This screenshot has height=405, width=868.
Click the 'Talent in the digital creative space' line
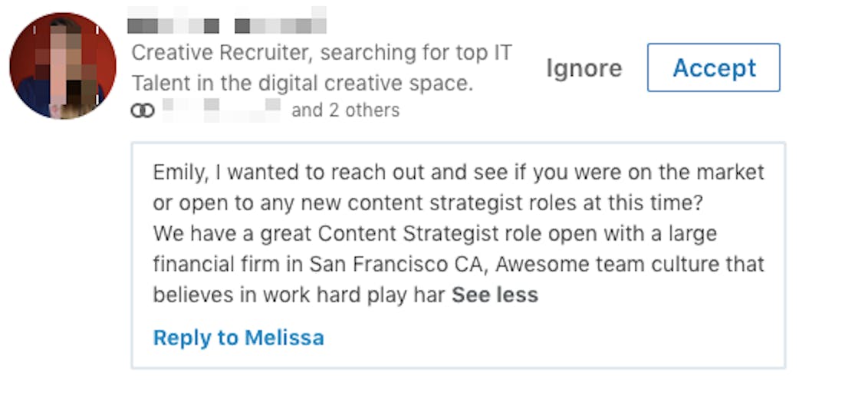pyautogui.click(x=303, y=84)
